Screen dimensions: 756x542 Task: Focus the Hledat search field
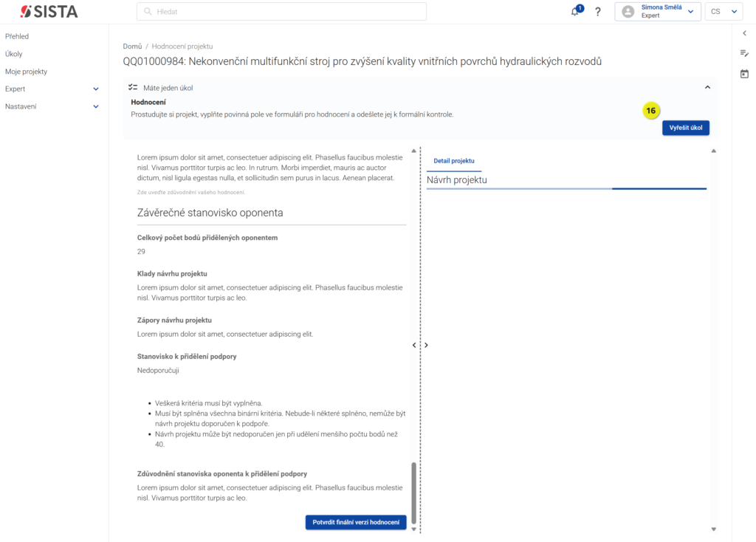coord(281,12)
